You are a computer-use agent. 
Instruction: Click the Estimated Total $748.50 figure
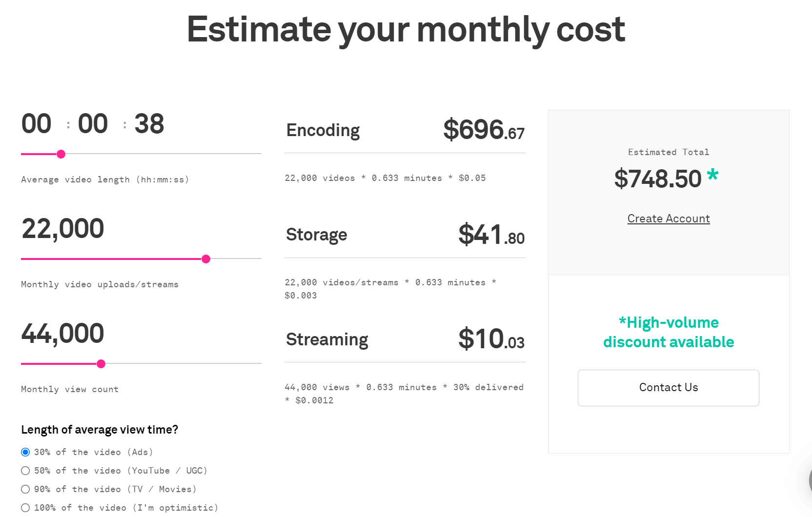click(x=658, y=179)
